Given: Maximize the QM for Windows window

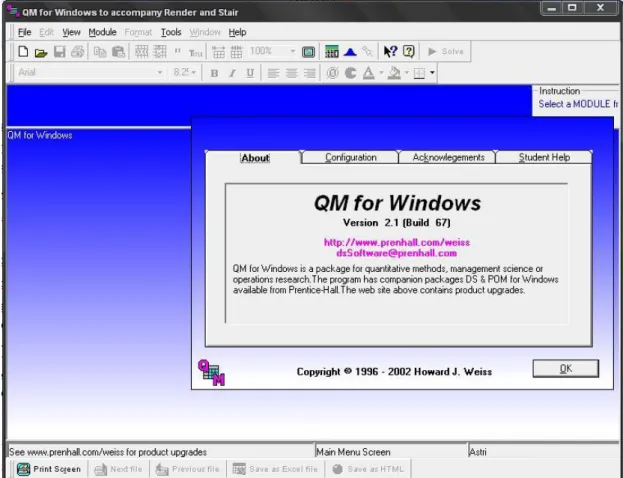Looking at the screenshot, I should pos(572,8).
